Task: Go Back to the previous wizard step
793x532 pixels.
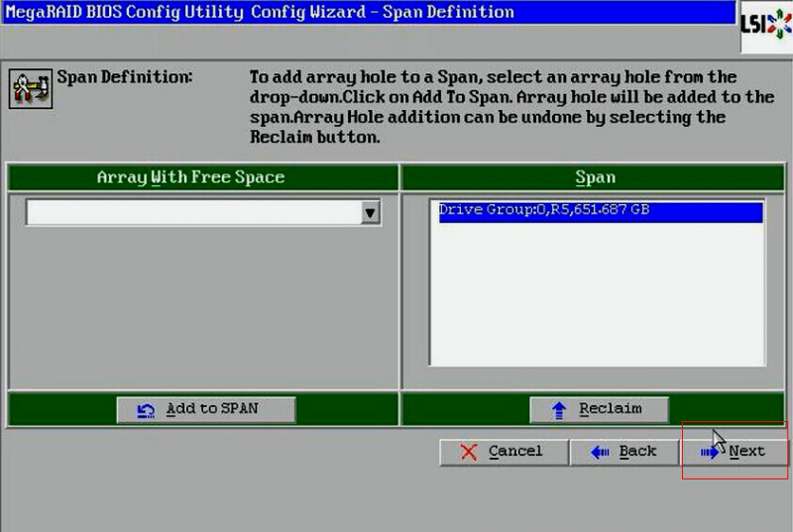Action: coord(624,452)
